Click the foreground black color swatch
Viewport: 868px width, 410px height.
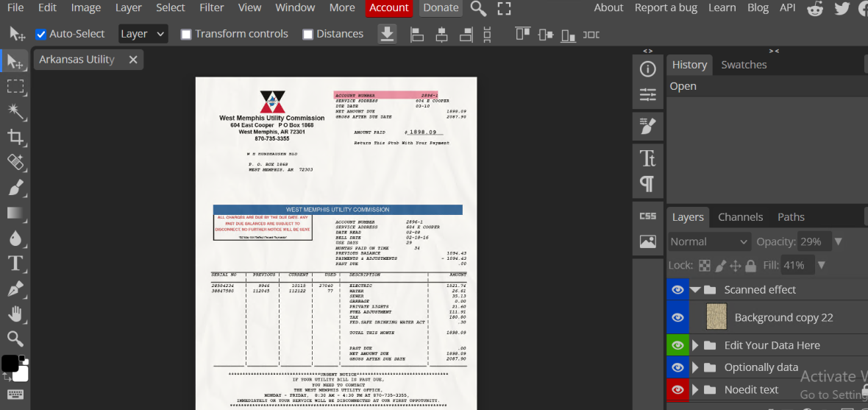click(10, 364)
